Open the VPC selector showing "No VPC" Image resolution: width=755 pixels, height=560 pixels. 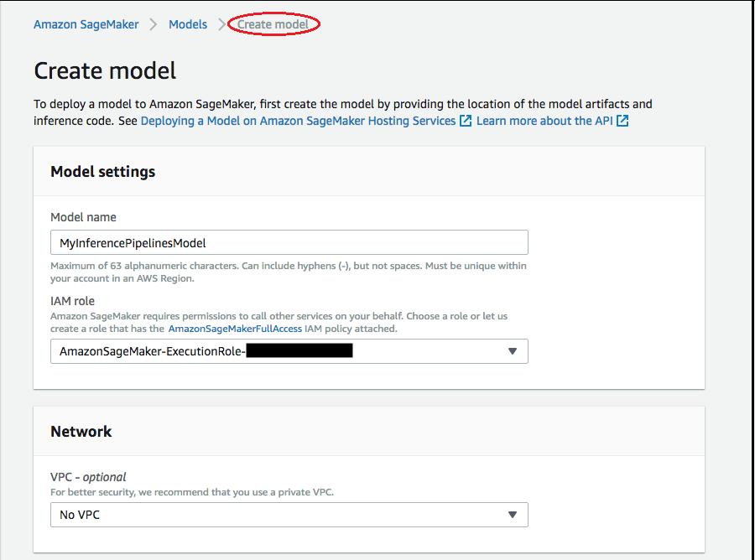(x=289, y=515)
